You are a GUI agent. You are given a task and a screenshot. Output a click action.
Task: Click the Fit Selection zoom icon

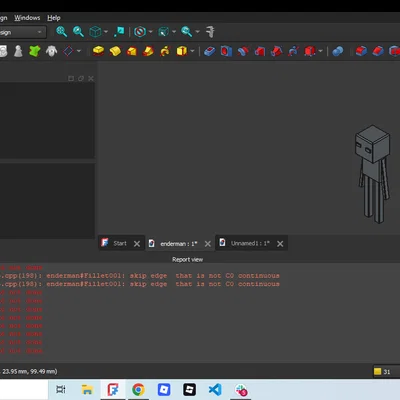pyautogui.click(x=78, y=32)
